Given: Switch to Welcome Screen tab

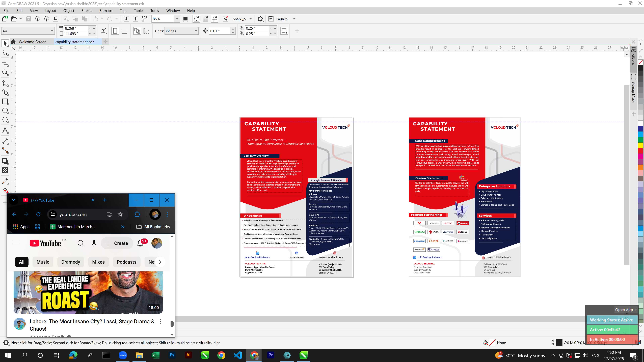Looking at the screenshot, I should (32, 42).
